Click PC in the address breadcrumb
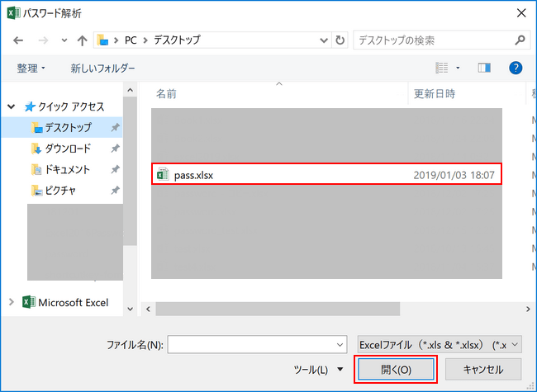This screenshot has width=537, height=392. point(131,40)
